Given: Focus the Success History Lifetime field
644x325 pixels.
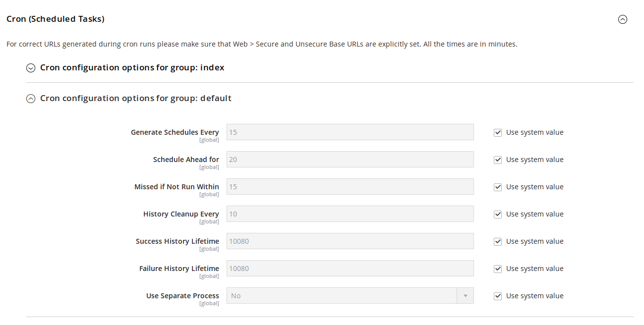Looking at the screenshot, I should coord(350,241).
